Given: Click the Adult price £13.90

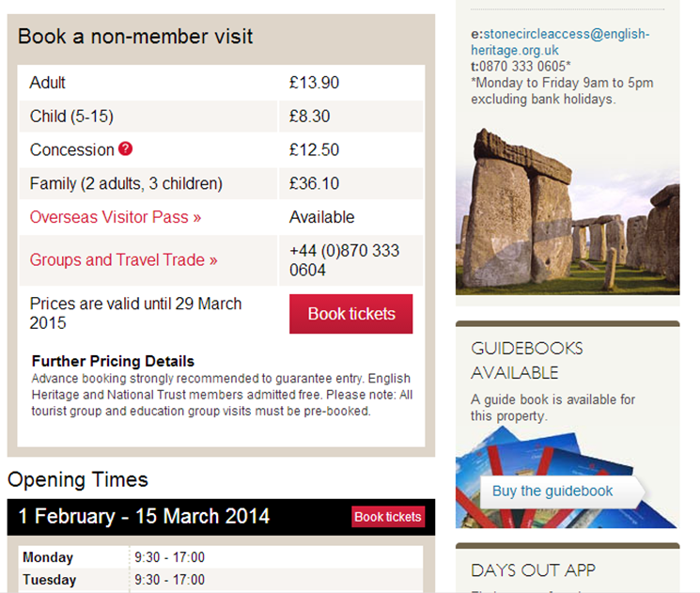Looking at the screenshot, I should pos(314,83).
